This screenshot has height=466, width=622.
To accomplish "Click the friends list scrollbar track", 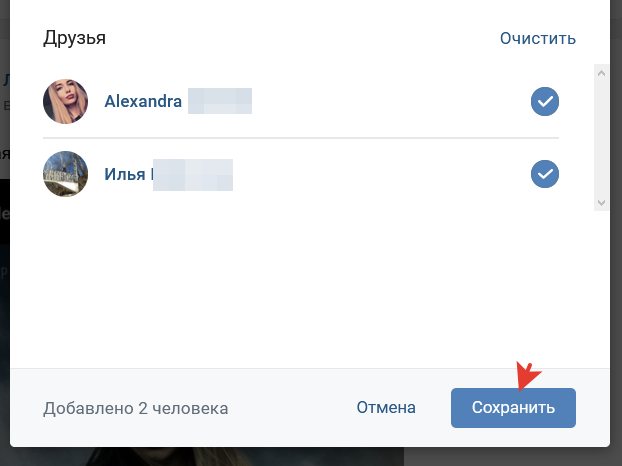I will [601, 138].
